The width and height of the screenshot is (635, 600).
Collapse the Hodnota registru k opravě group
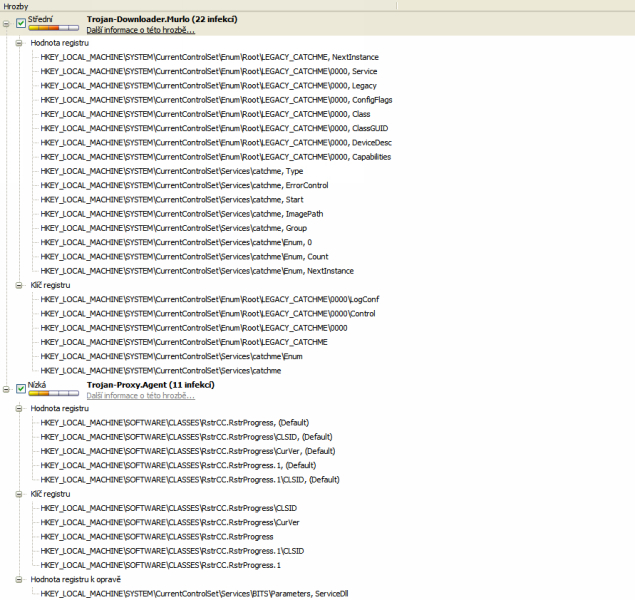coord(19,579)
